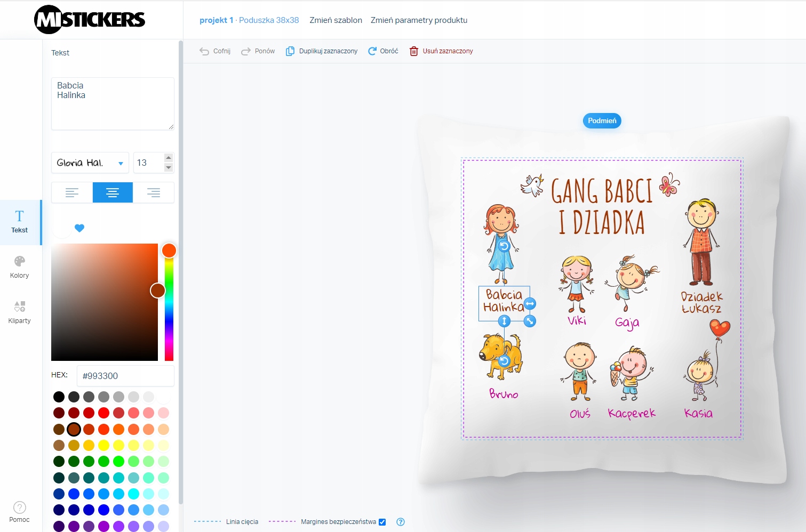Viewport: 806px width, 532px height.
Task: Click the Ponów redo arrow icon
Action: [x=246, y=51]
